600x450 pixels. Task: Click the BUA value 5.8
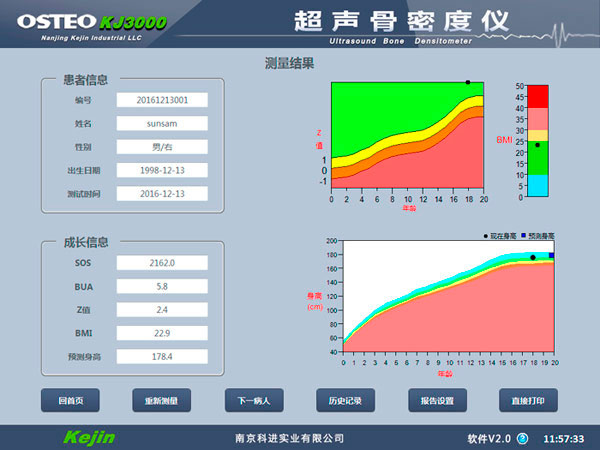pyautogui.click(x=162, y=286)
